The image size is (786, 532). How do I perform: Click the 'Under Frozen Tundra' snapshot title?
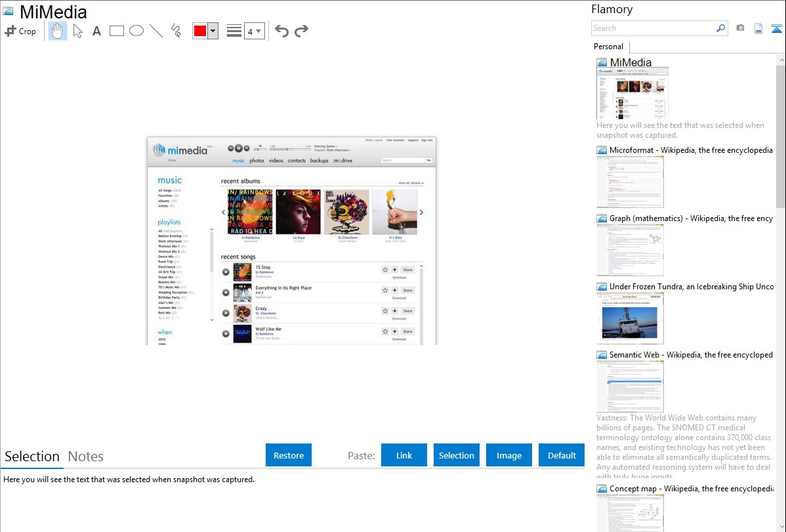pos(692,286)
